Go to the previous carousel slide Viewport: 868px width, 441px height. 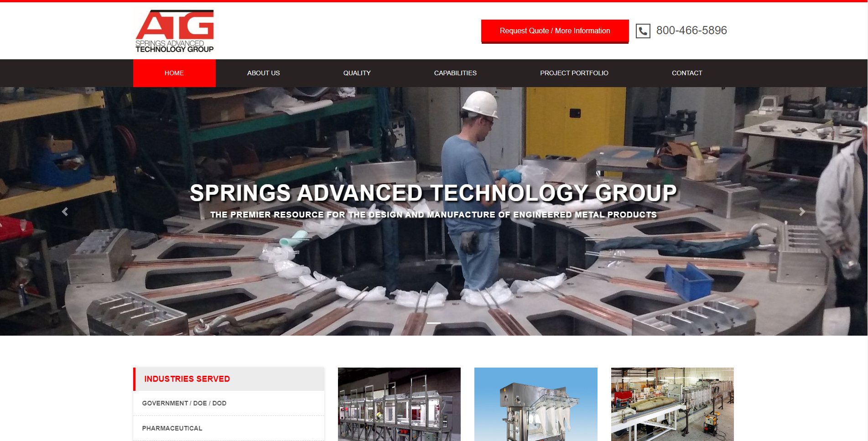coord(65,212)
